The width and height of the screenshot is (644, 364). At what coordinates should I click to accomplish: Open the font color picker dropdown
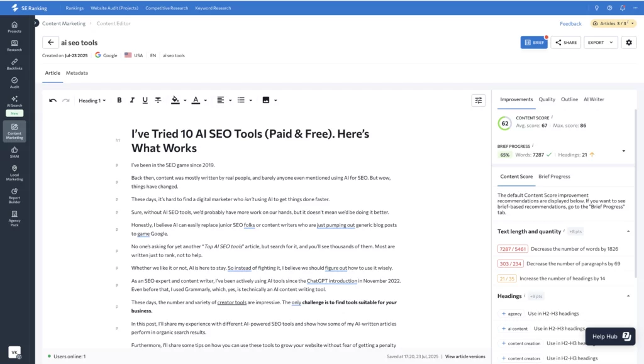coord(203,100)
